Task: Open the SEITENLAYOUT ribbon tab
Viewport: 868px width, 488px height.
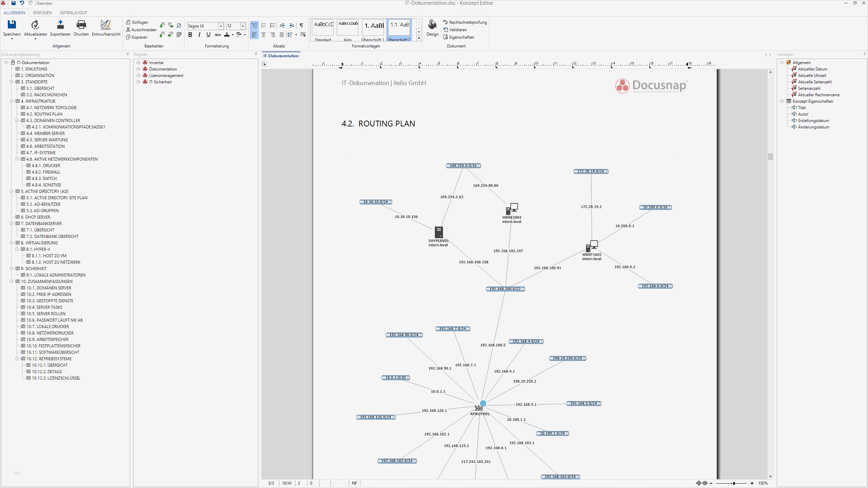Action: 74,13
